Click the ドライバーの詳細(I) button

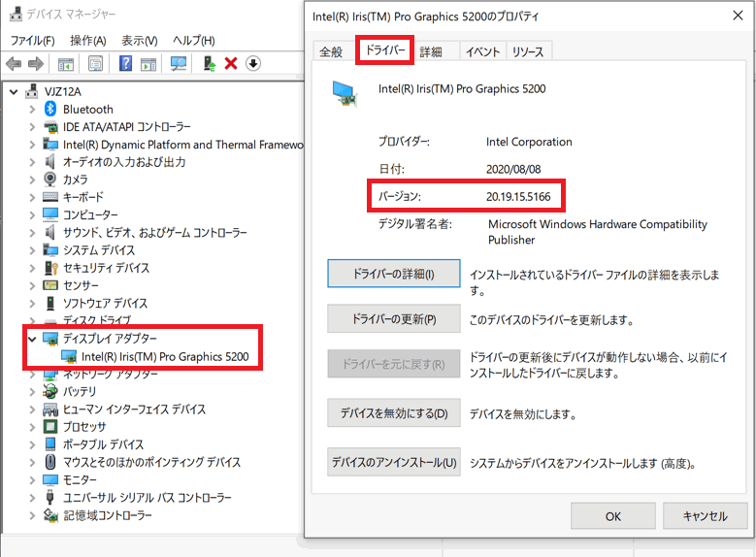394,274
